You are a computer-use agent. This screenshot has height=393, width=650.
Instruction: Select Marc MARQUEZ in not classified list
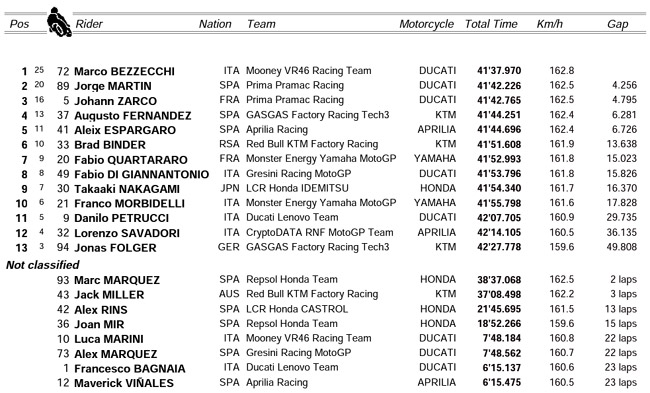coord(116,280)
